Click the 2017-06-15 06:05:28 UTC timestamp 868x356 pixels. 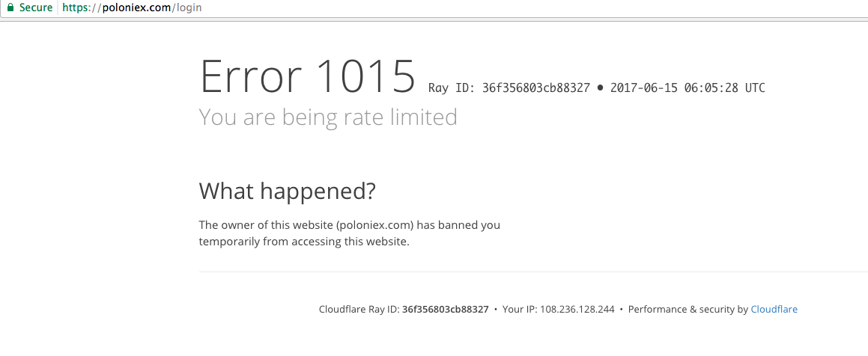coord(688,88)
